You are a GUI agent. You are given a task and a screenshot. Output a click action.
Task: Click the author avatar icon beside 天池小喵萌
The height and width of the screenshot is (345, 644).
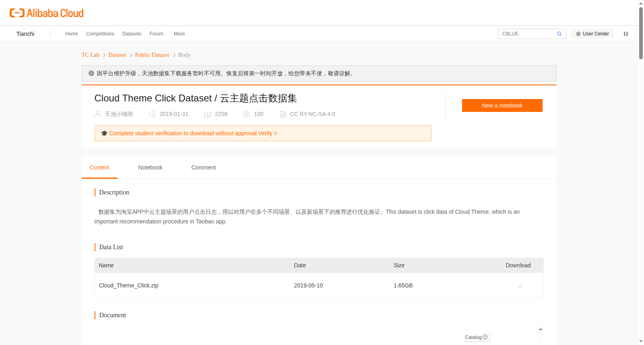tap(98, 114)
